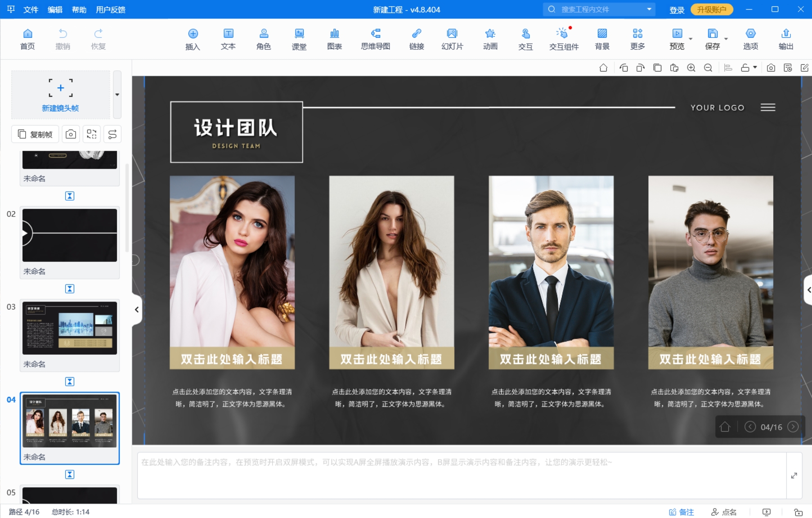Open the 编辑 menu
The image size is (812, 518).
[x=55, y=9]
